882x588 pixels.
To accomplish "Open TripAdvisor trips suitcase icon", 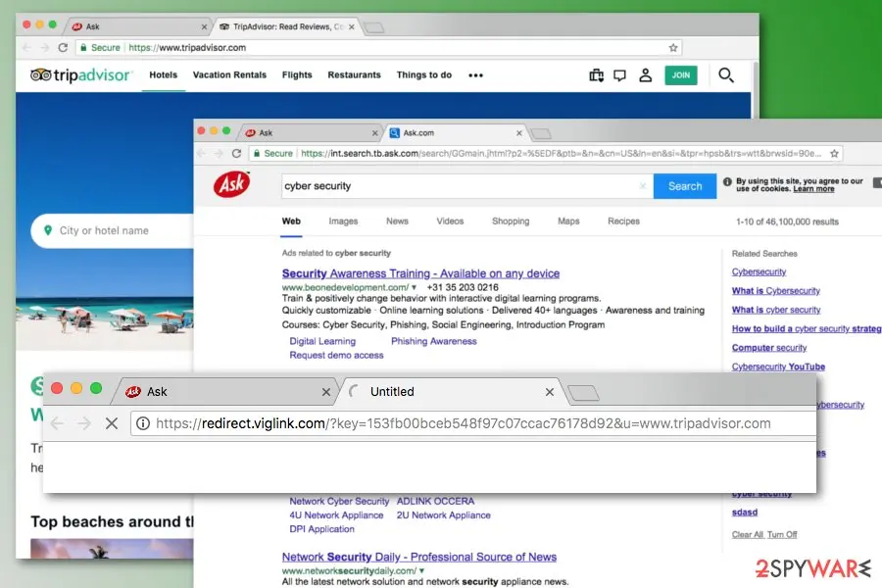I will coord(596,74).
